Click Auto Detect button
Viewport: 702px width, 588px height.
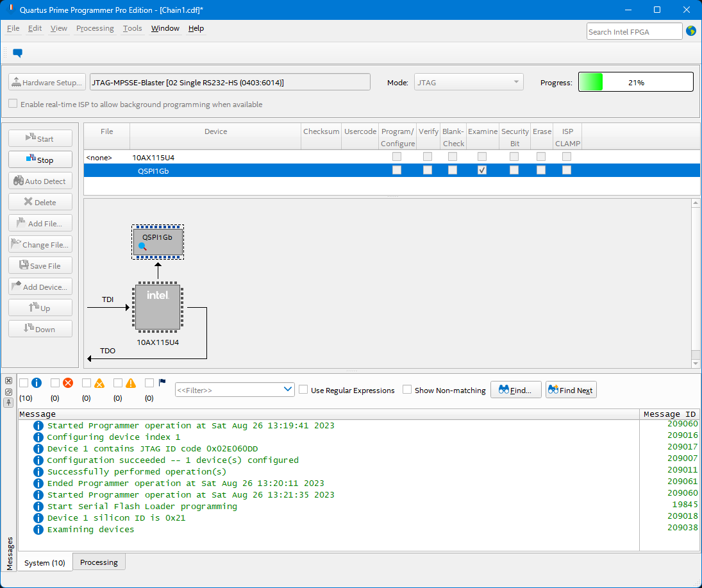coord(40,181)
